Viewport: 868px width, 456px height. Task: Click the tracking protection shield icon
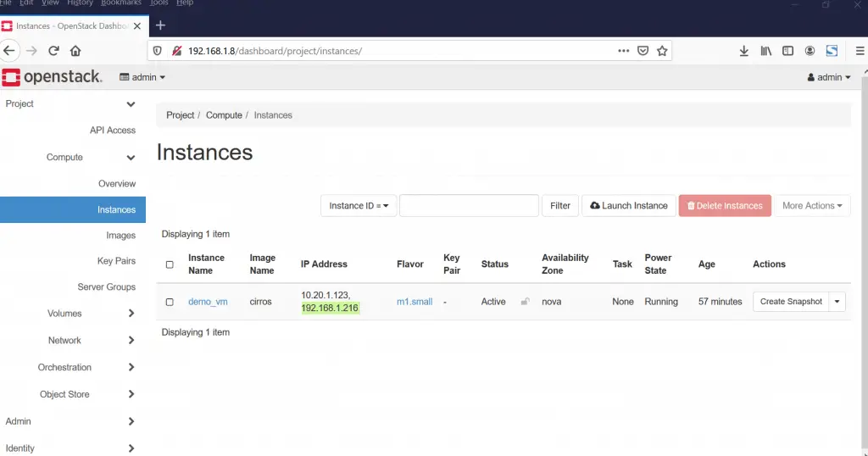point(157,51)
